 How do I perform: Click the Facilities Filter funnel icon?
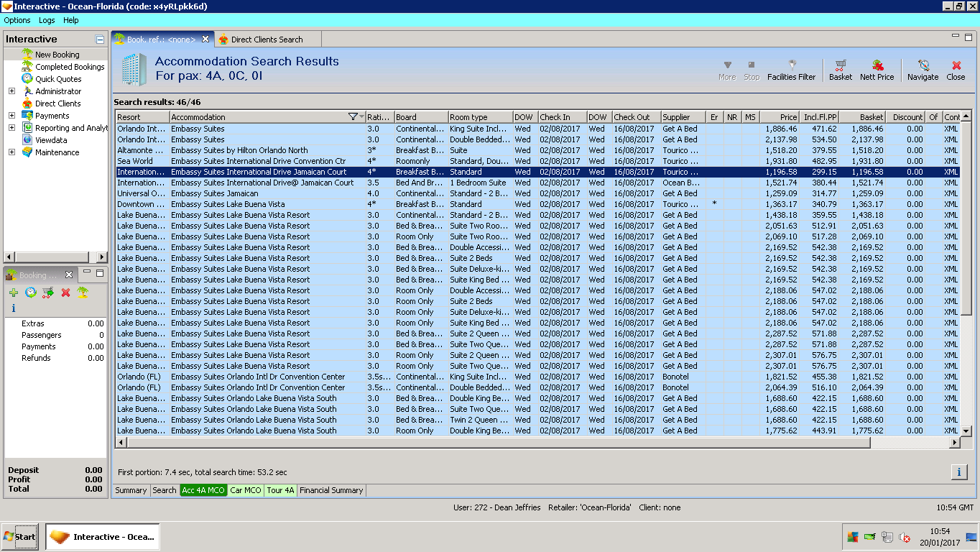click(791, 65)
